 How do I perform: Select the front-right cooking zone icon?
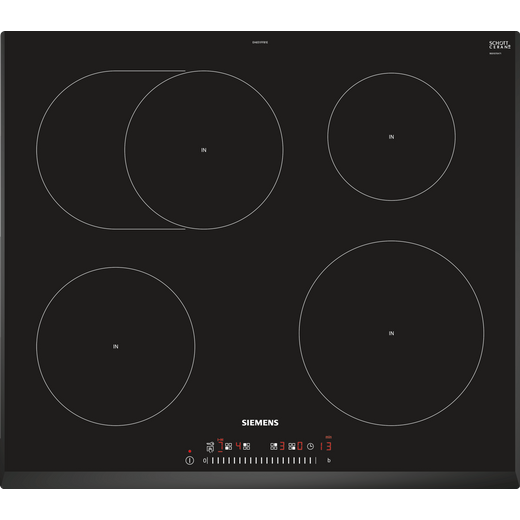292,446
